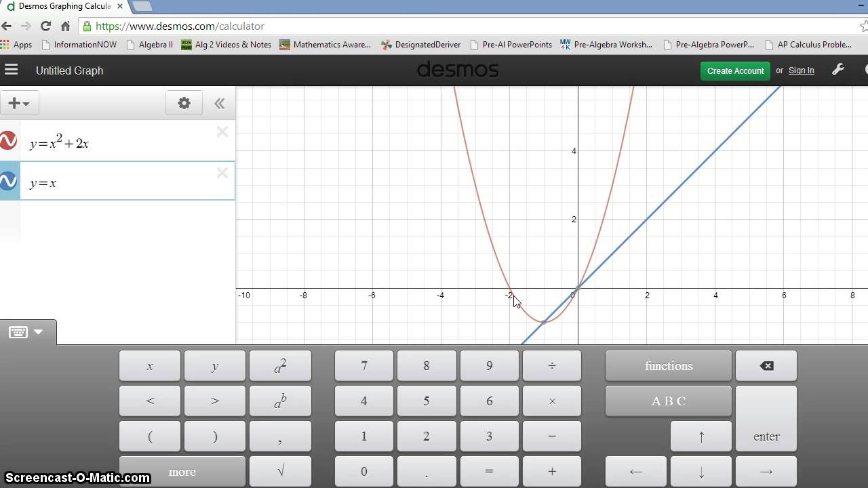Tap the plus key

(552, 472)
